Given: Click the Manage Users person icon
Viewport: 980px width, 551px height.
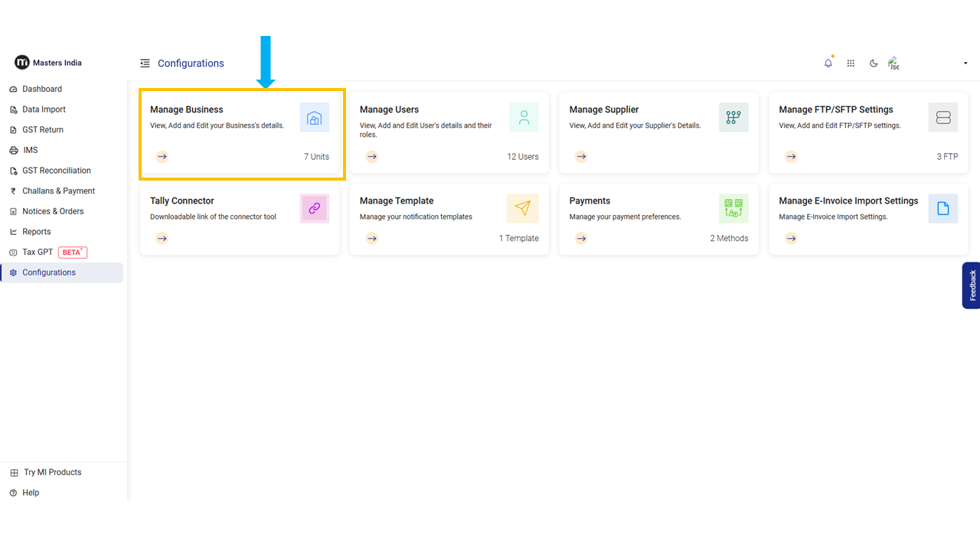Looking at the screenshot, I should tap(524, 118).
